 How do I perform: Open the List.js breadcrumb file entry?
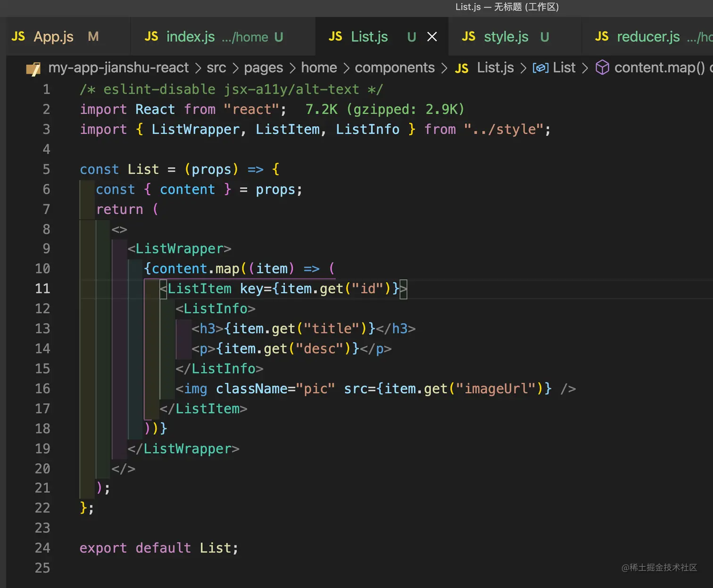point(496,68)
